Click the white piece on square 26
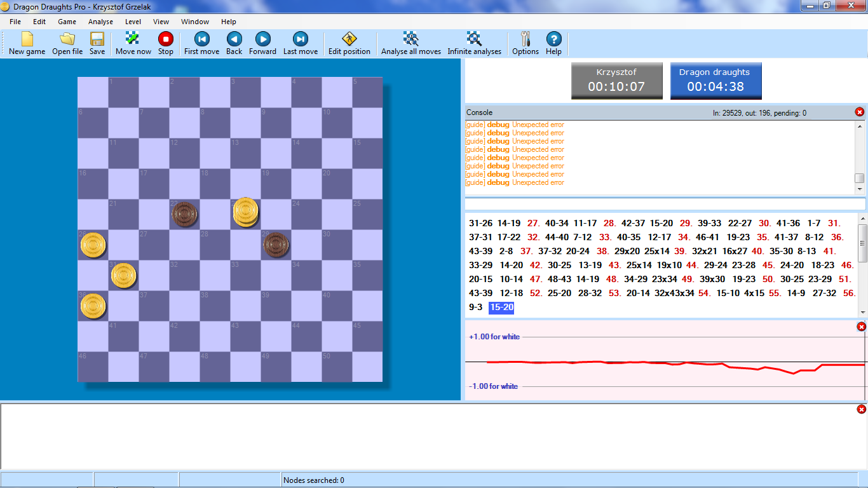 point(93,245)
